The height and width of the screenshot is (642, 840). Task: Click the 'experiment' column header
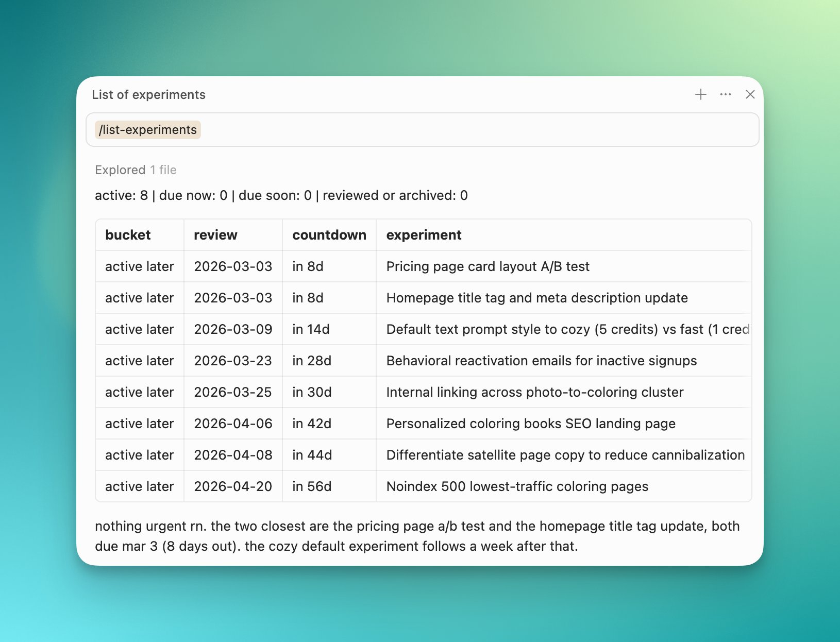[424, 235]
